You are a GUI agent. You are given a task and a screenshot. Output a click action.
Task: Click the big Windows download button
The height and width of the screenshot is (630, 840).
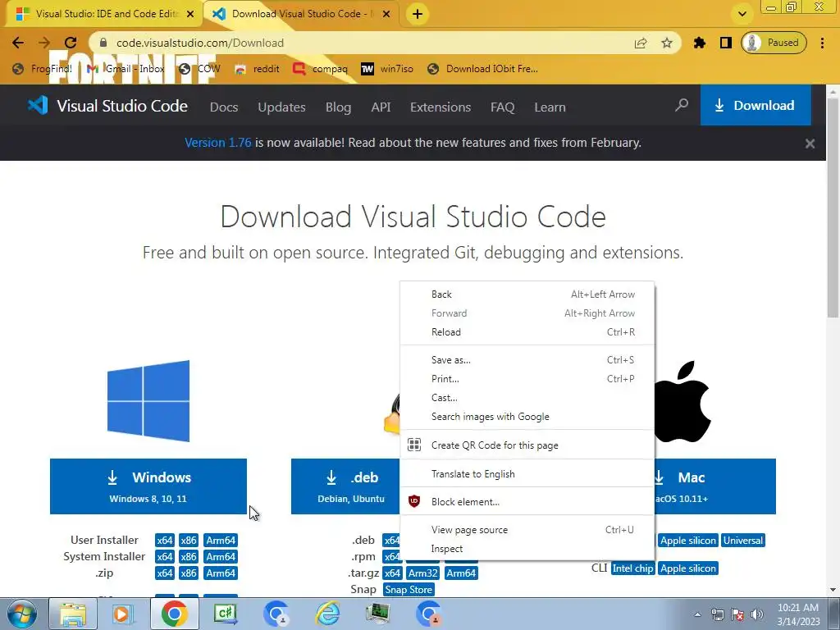point(148,486)
